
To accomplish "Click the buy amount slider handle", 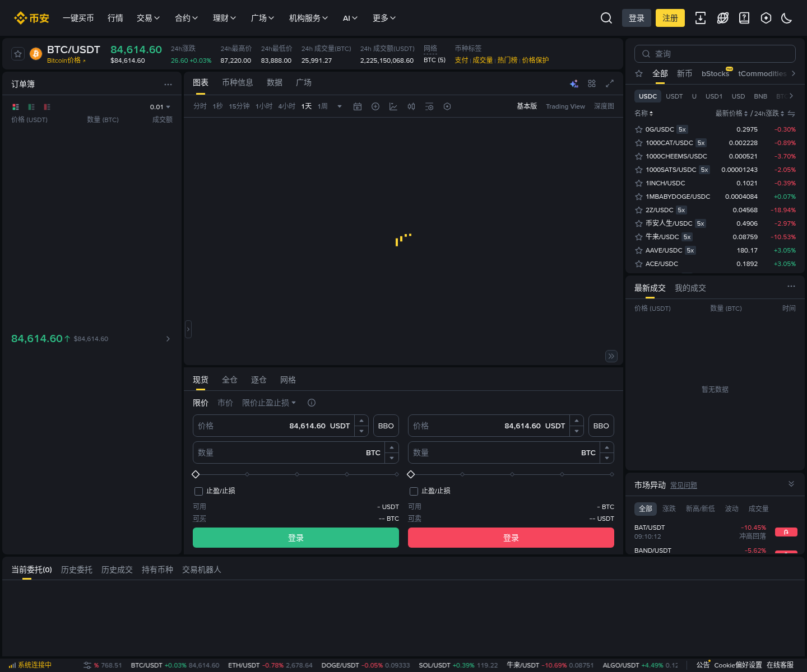I will 196,474.
